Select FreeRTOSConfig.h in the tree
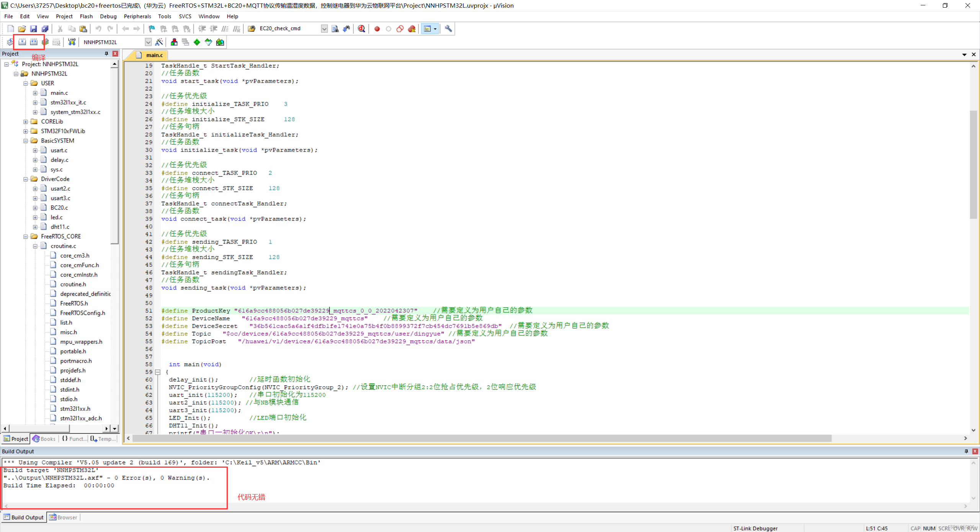This screenshot has height=532, width=980. point(83,313)
